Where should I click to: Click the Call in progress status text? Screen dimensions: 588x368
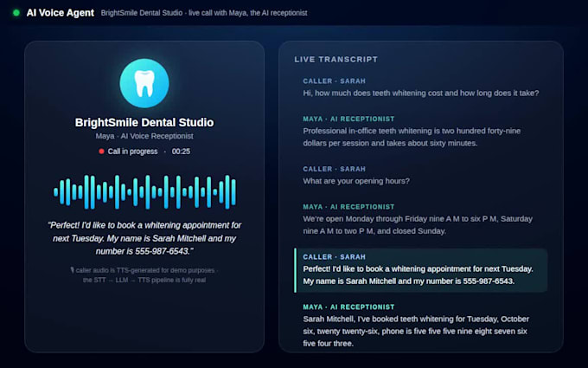(133, 152)
